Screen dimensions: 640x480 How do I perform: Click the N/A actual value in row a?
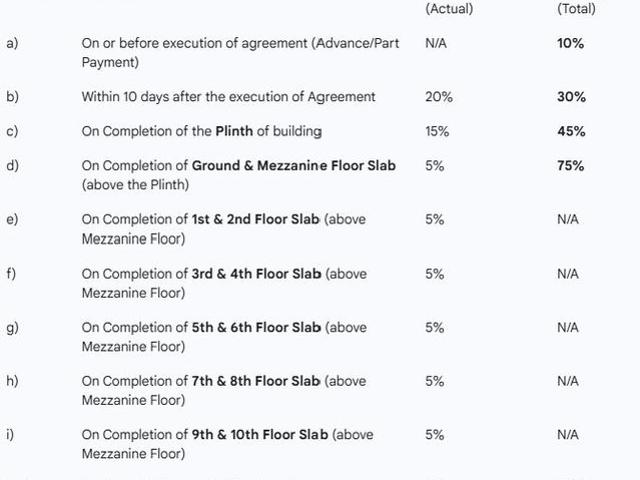436,43
